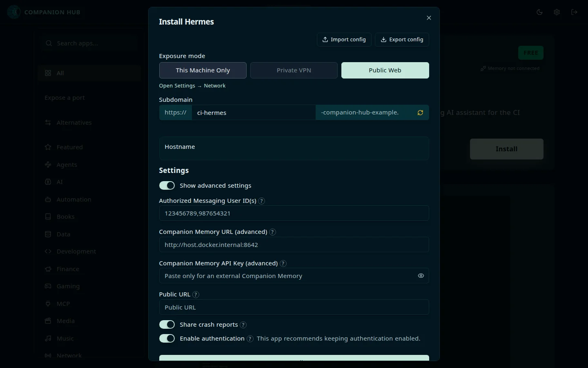Click the logout icon in top bar
The height and width of the screenshot is (368, 588).
574,12
